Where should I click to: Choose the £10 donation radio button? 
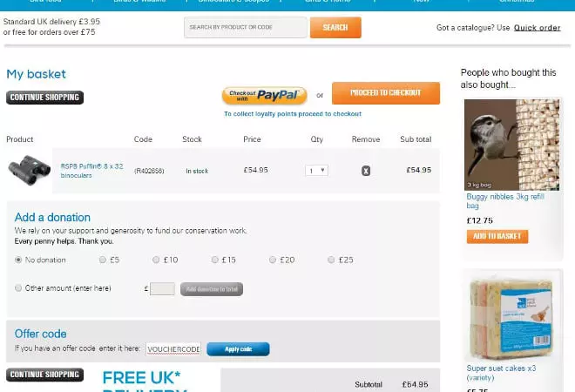tap(156, 260)
